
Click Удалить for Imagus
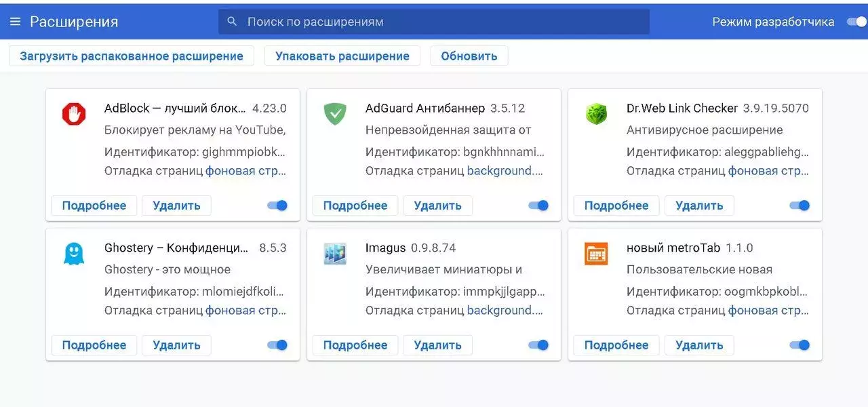tap(437, 345)
